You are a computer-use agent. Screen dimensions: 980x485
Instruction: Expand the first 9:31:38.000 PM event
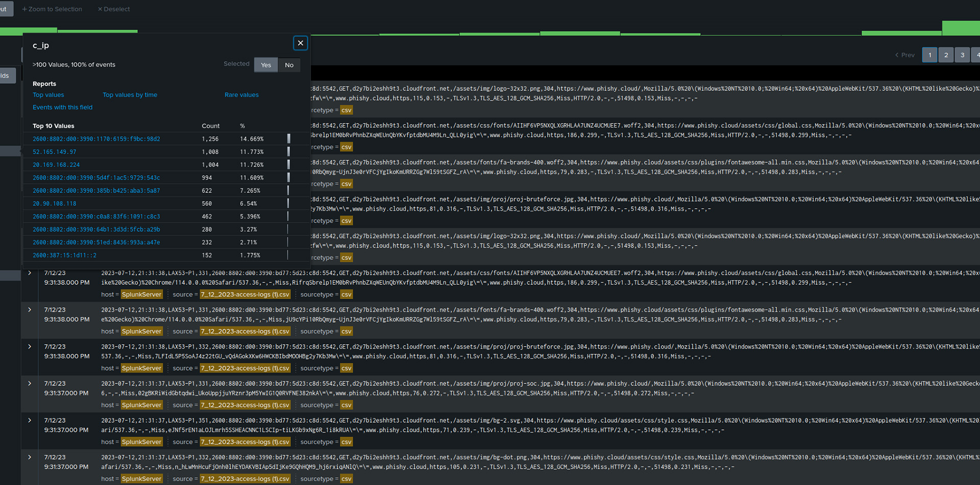30,273
